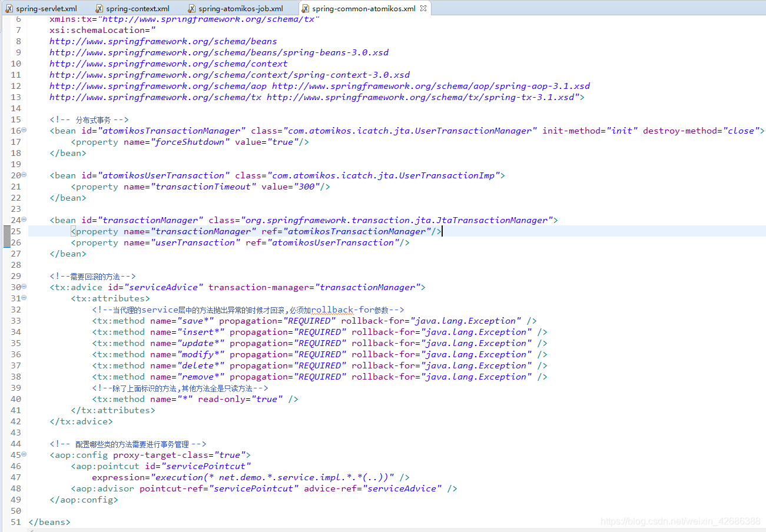
Task: Click the "delete*" method name
Action: (x=201, y=365)
